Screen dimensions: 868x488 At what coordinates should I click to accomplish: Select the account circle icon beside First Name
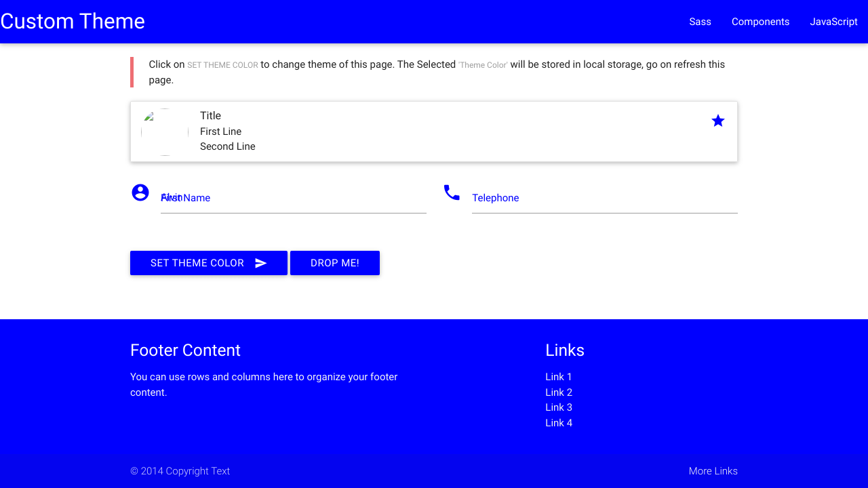pyautogui.click(x=140, y=192)
